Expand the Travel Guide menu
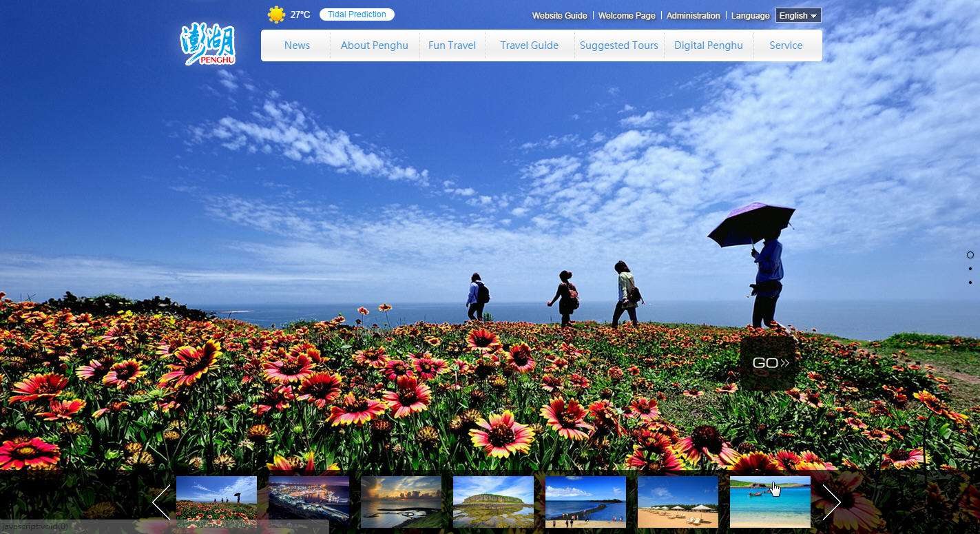 click(x=529, y=45)
